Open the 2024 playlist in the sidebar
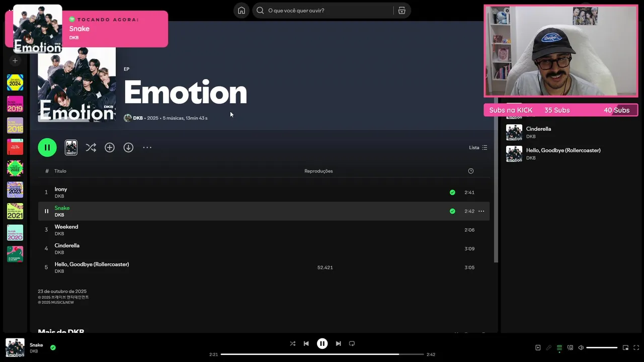The height and width of the screenshot is (362, 644). point(15,82)
